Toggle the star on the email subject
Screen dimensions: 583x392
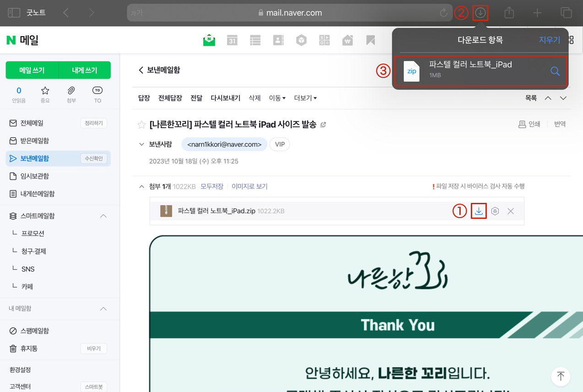click(142, 124)
